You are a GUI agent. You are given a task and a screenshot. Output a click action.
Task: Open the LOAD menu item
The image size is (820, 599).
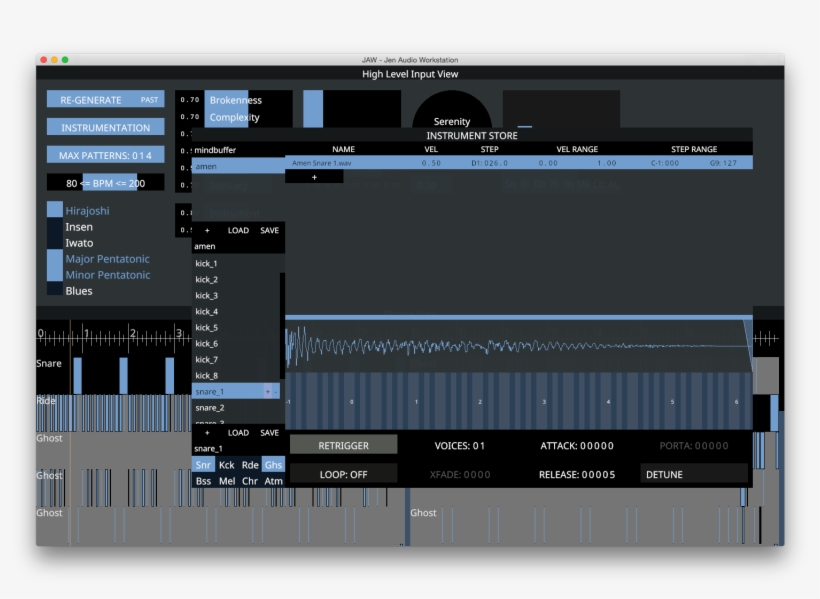point(238,230)
